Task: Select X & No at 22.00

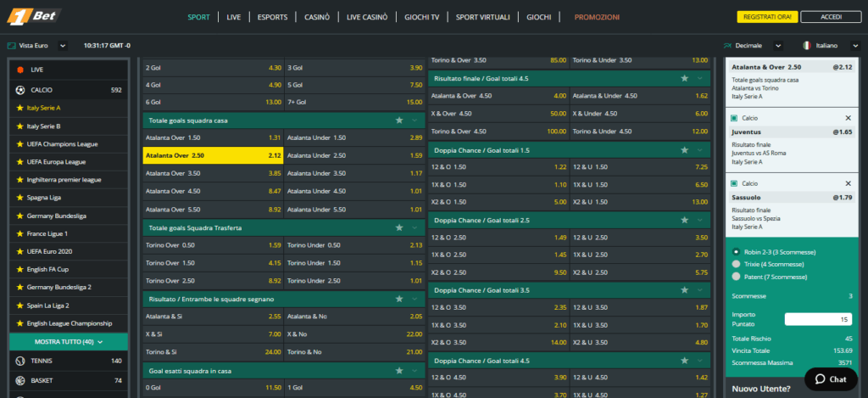Action: [x=355, y=334]
